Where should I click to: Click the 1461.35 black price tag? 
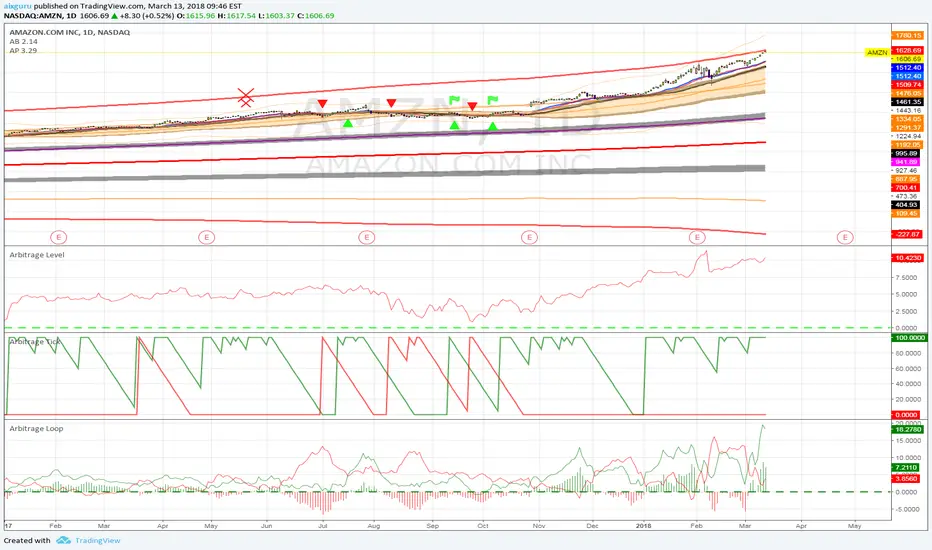pyautogui.click(x=908, y=102)
